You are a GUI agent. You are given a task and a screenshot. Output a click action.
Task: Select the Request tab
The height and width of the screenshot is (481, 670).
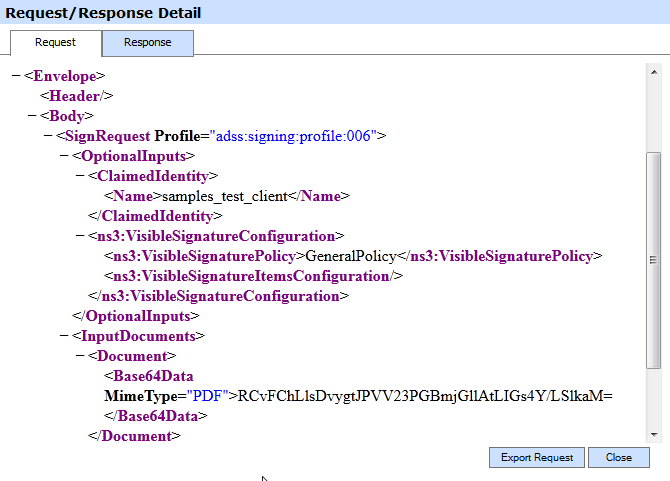pyautogui.click(x=55, y=43)
